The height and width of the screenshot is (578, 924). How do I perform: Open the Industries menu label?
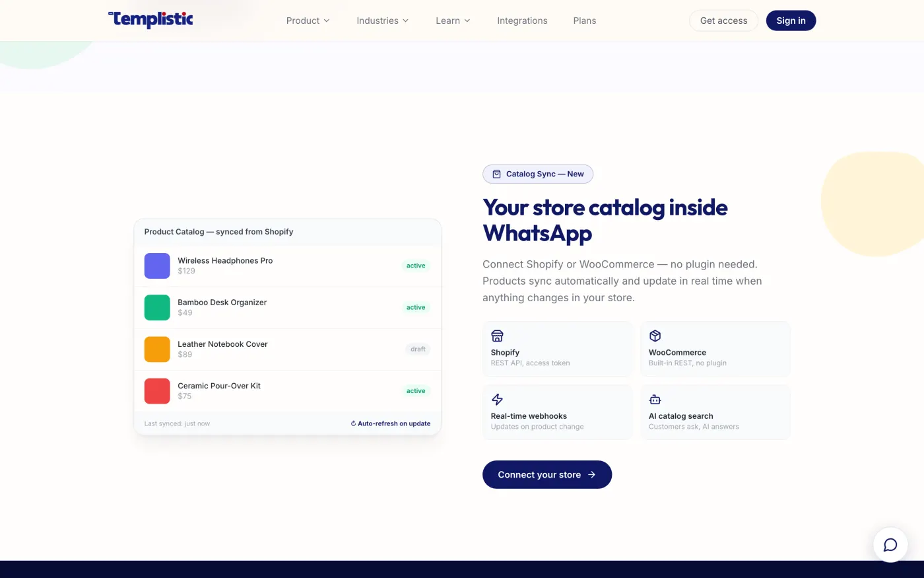[x=378, y=20]
